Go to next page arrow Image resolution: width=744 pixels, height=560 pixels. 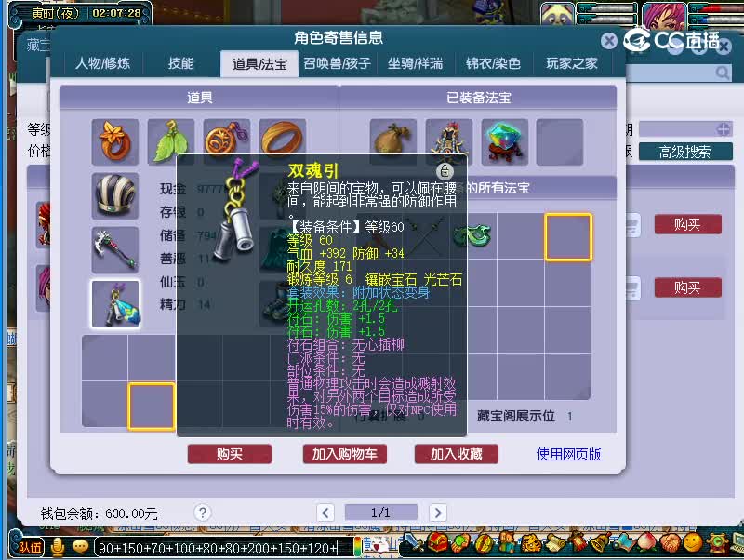click(438, 513)
